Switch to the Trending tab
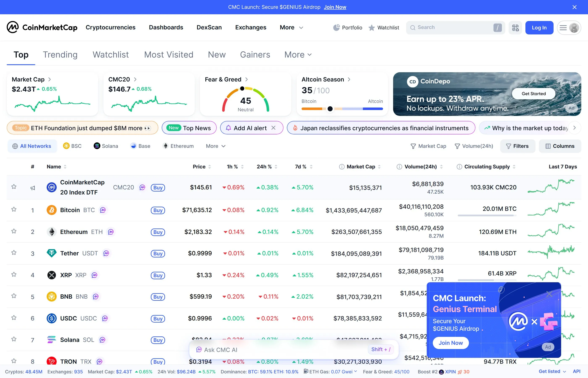 [60, 54]
